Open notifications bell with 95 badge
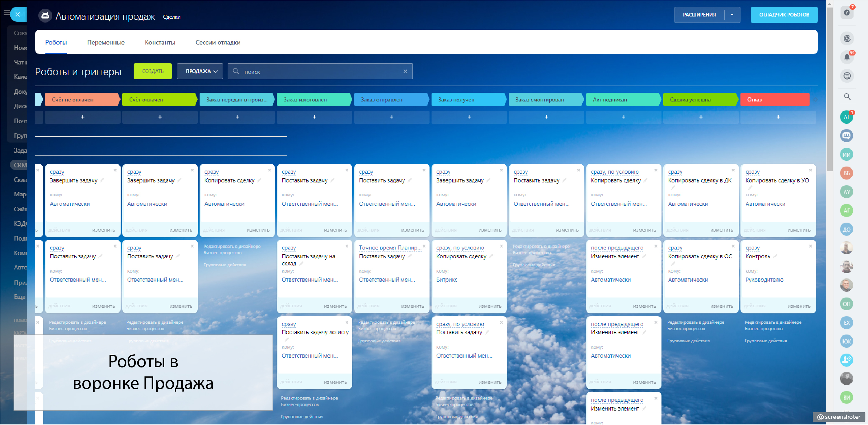 (846, 57)
